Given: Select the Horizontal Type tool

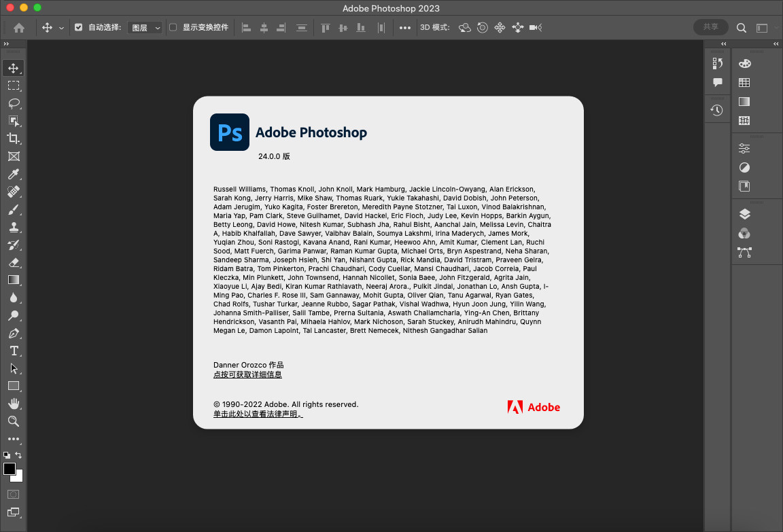Looking at the screenshot, I should click(14, 351).
